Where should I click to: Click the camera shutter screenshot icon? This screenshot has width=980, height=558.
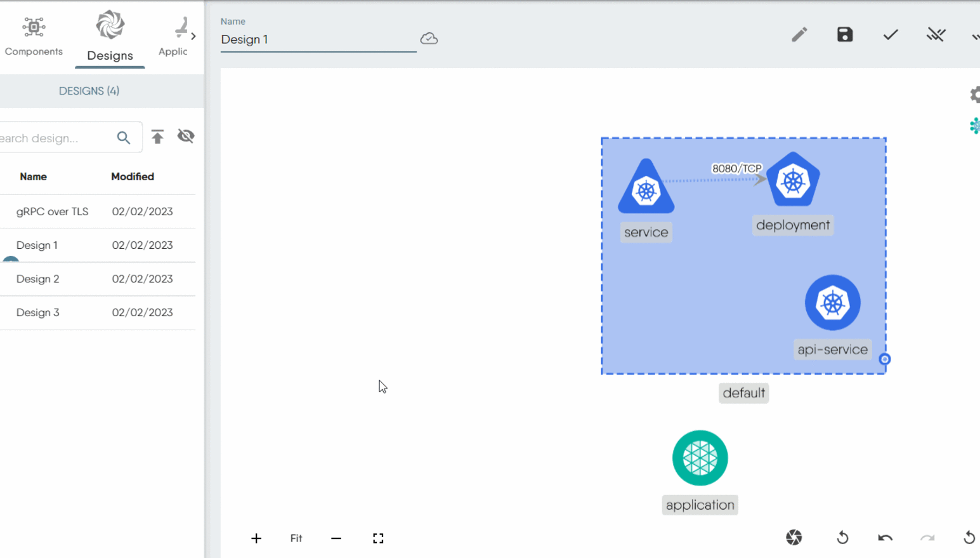794,538
